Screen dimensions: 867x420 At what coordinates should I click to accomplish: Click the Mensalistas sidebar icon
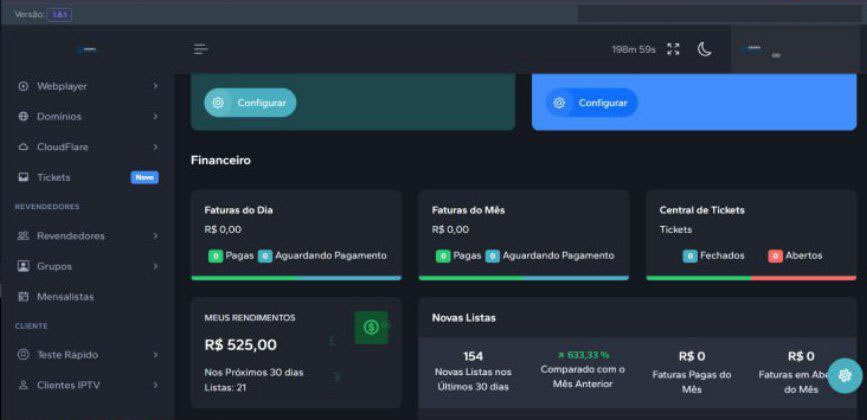(23, 297)
